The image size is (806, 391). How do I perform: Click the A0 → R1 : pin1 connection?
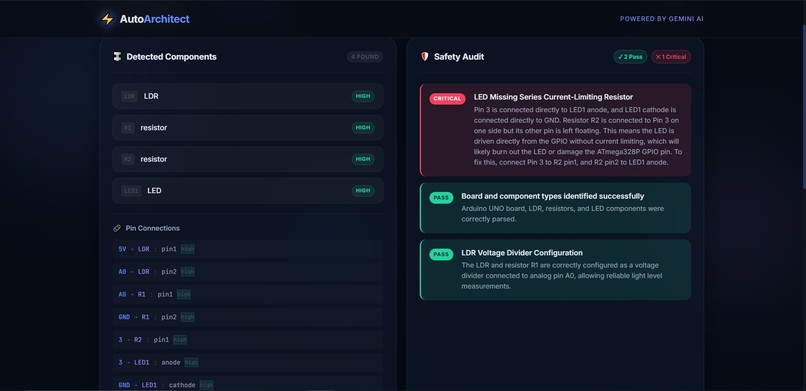248,294
